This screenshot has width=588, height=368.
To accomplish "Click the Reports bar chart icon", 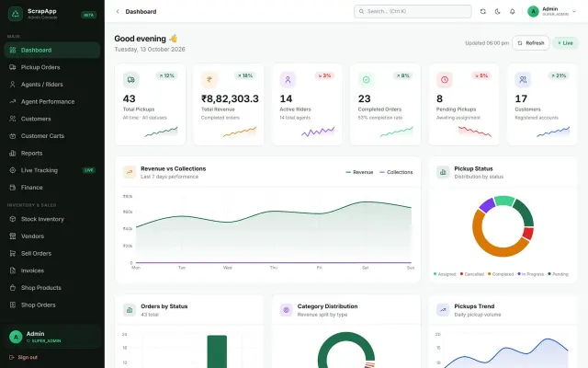I will pyautogui.click(x=13, y=154).
